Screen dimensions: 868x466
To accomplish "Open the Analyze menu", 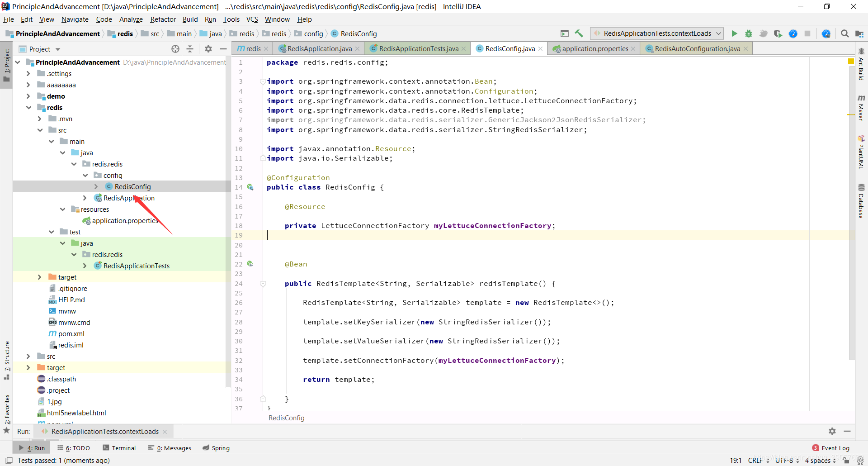I will (131, 19).
